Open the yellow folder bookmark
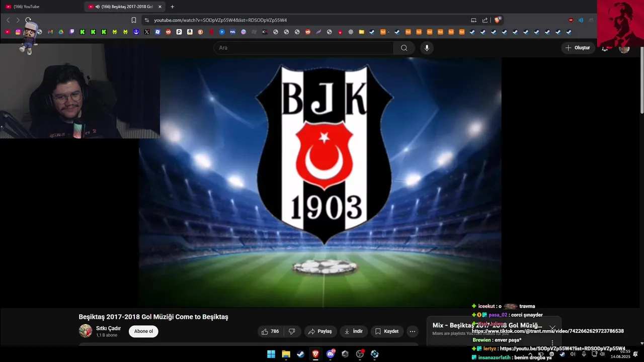644x362 pixels. (361, 32)
